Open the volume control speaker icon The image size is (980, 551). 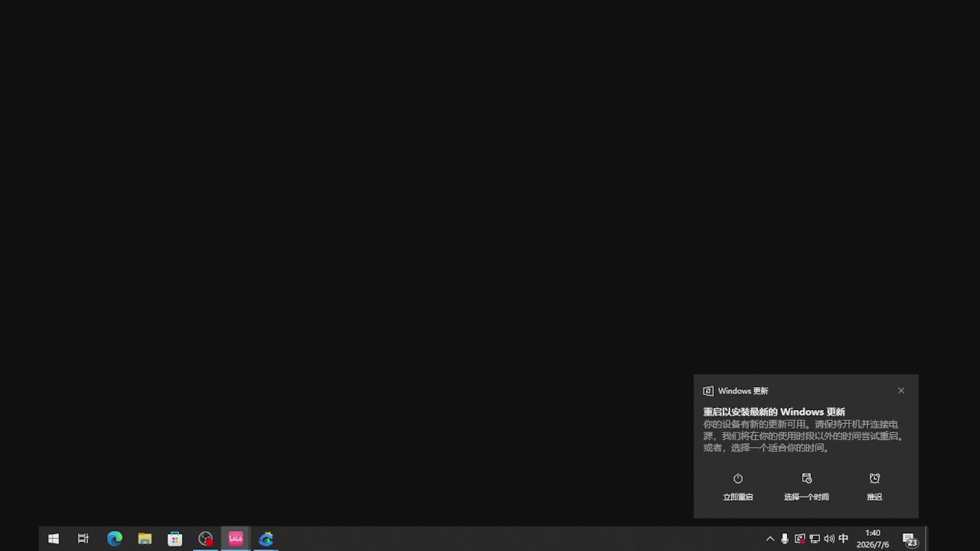pyautogui.click(x=829, y=539)
